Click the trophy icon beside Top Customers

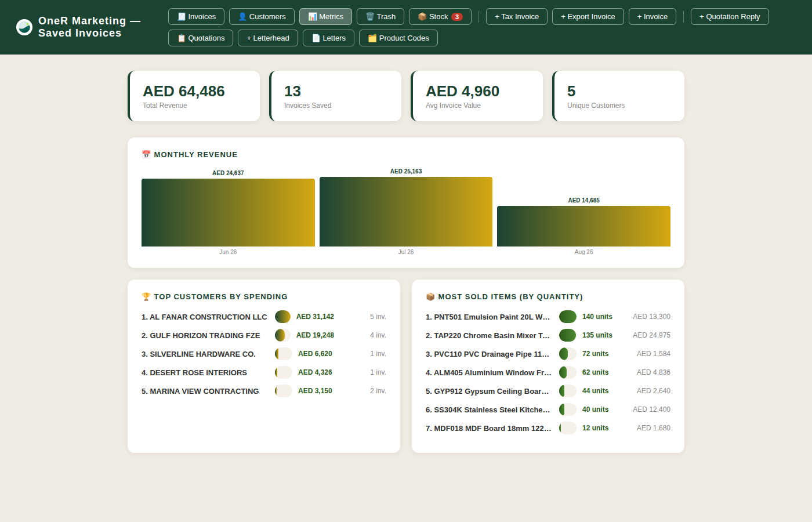coord(146,296)
